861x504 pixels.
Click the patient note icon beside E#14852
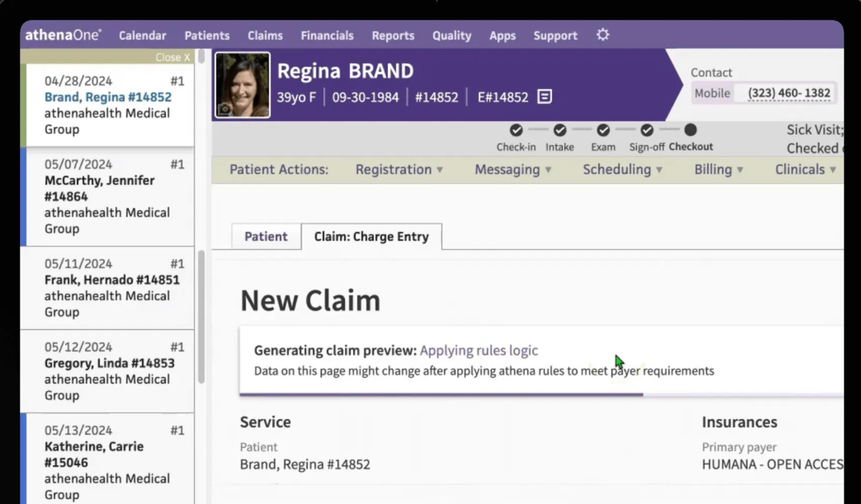tap(545, 97)
